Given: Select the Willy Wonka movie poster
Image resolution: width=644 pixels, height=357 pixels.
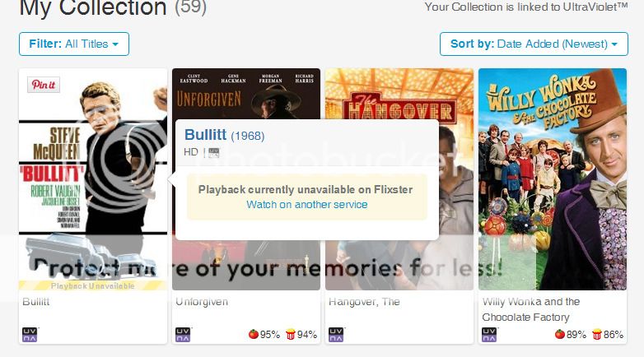Looking at the screenshot, I should [x=553, y=179].
